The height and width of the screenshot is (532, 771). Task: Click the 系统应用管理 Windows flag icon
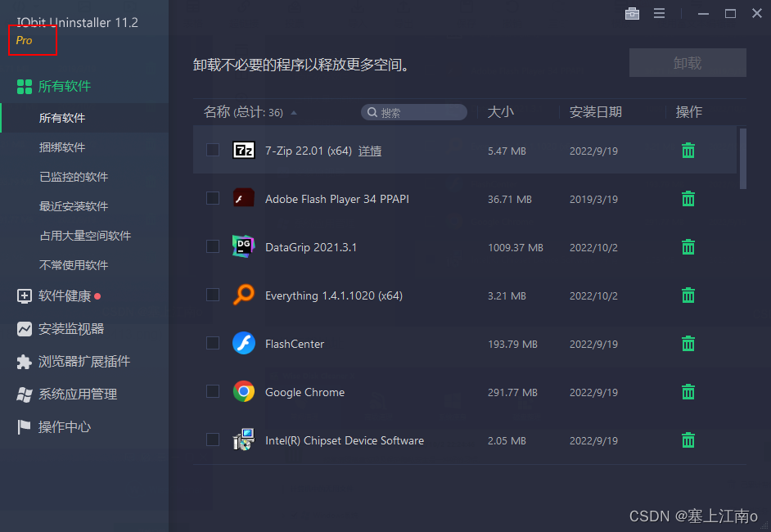(24, 394)
